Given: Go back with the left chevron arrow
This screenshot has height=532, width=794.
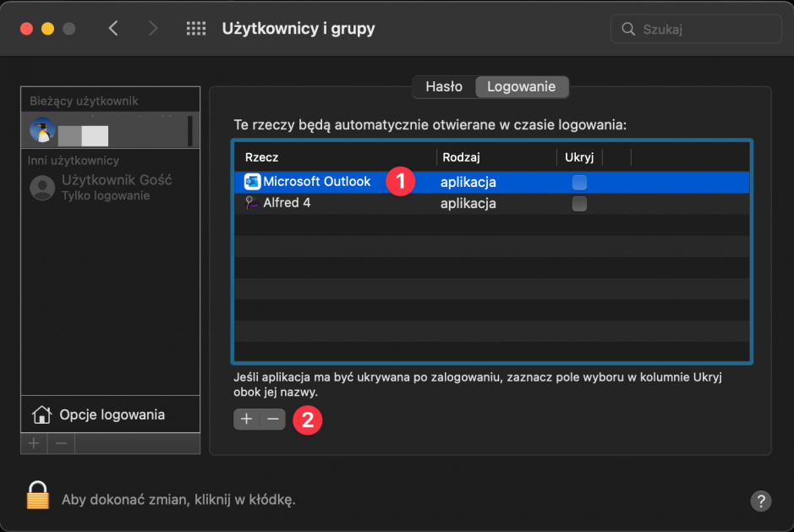Looking at the screenshot, I should pos(113,29).
